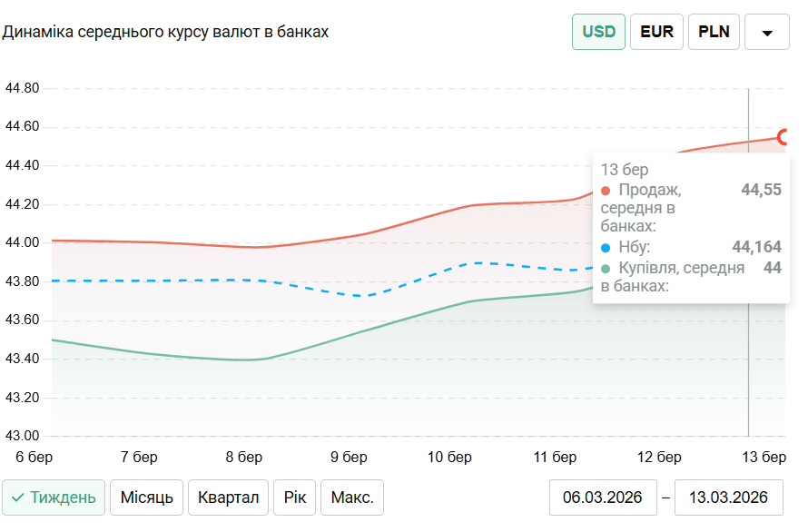This screenshot has width=808, height=532.
Task: Select the USD currency button
Action: pos(598,32)
